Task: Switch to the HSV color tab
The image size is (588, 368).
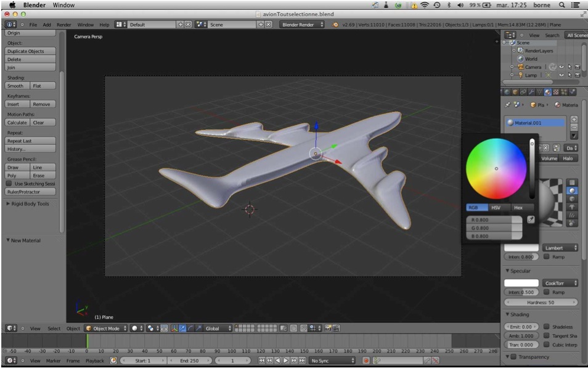Action: pyautogui.click(x=496, y=208)
